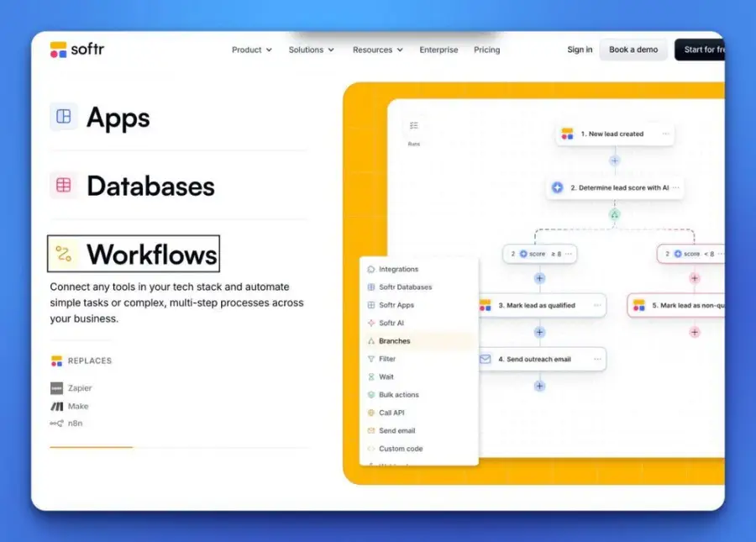Screen dimensions: 756x542
Task: Select Softr AI in the action menu
Action: (x=418, y=323)
